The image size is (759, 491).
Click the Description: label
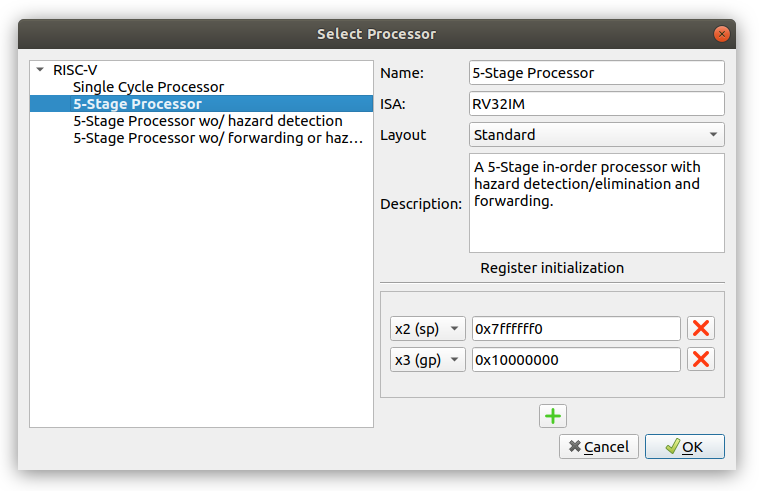click(421, 204)
